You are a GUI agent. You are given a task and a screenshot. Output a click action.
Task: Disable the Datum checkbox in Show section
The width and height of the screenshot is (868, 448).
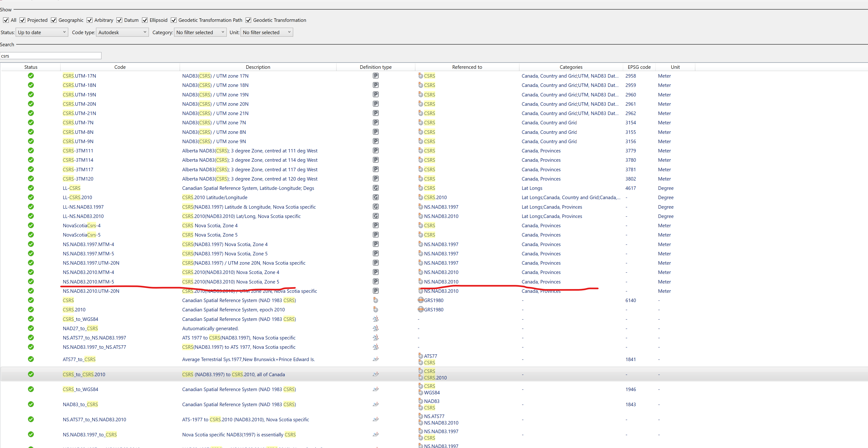click(x=119, y=20)
